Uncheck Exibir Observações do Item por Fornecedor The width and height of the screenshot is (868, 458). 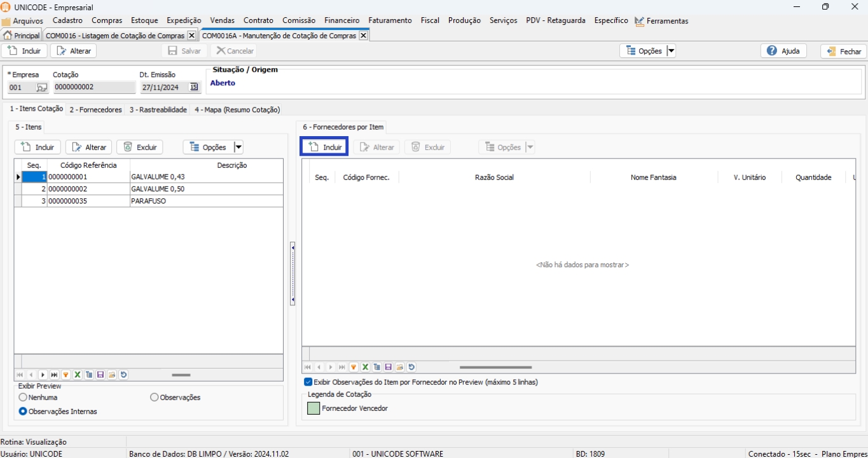pyautogui.click(x=308, y=382)
